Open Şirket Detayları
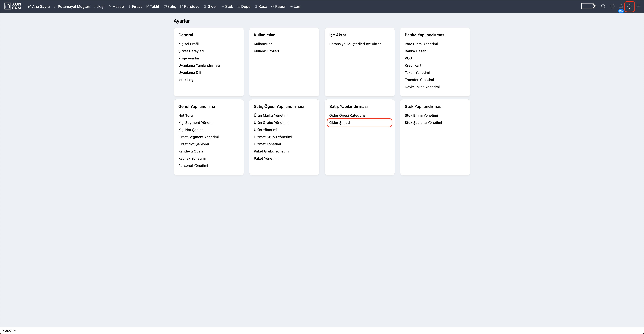Viewport: 644px width, 334px height. tap(191, 51)
